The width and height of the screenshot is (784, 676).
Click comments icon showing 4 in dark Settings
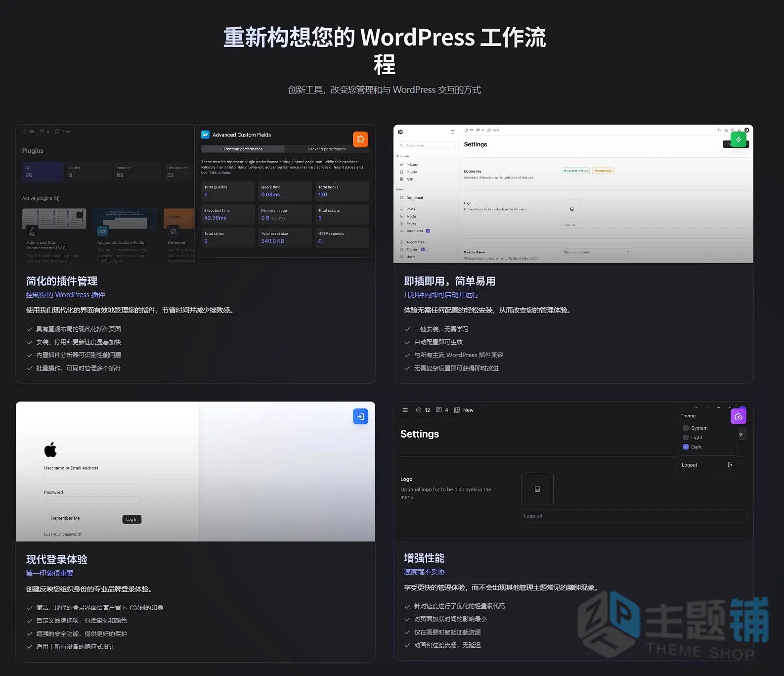pos(438,410)
